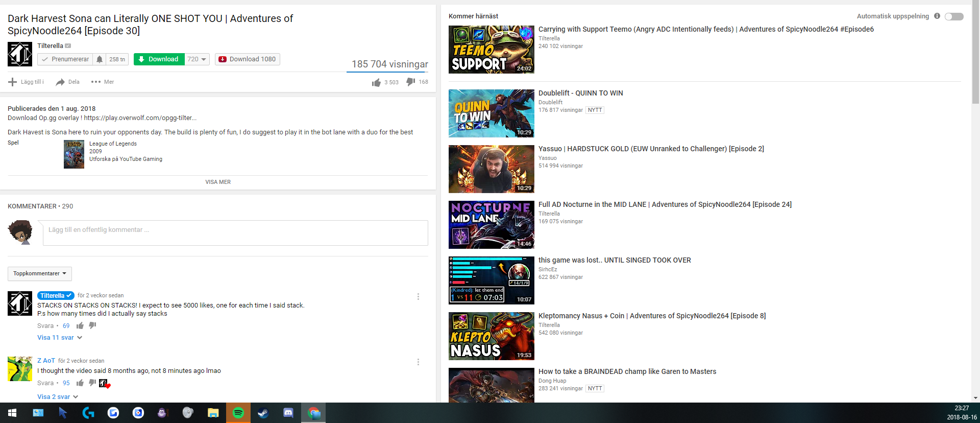The image size is (980, 423).
Task: Click the Download 1080 button
Action: (248, 59)
